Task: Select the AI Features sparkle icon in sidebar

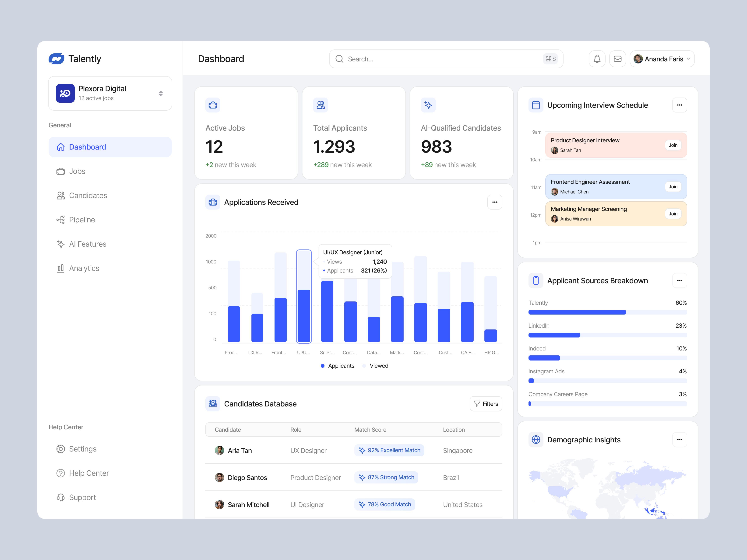Action: 61,244
